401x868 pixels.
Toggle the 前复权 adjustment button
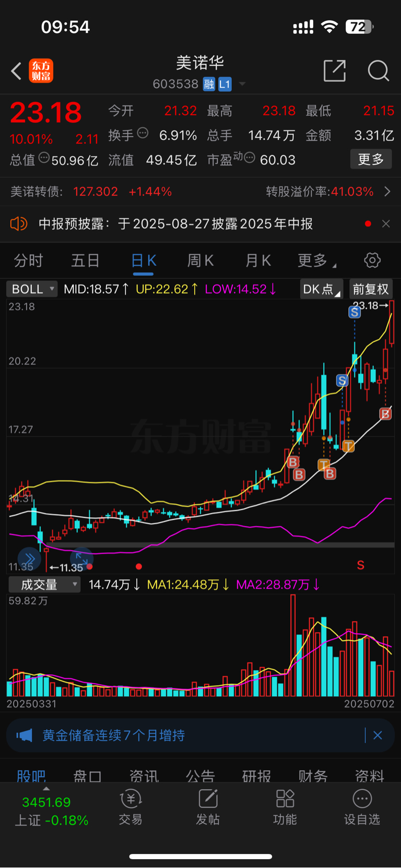click(x=370, y=289)
